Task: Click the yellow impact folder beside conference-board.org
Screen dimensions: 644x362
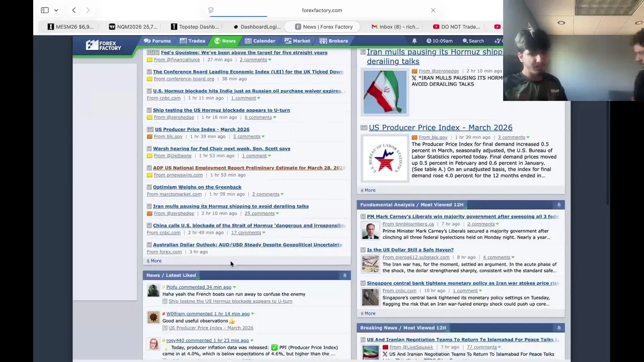Action: 149,79
